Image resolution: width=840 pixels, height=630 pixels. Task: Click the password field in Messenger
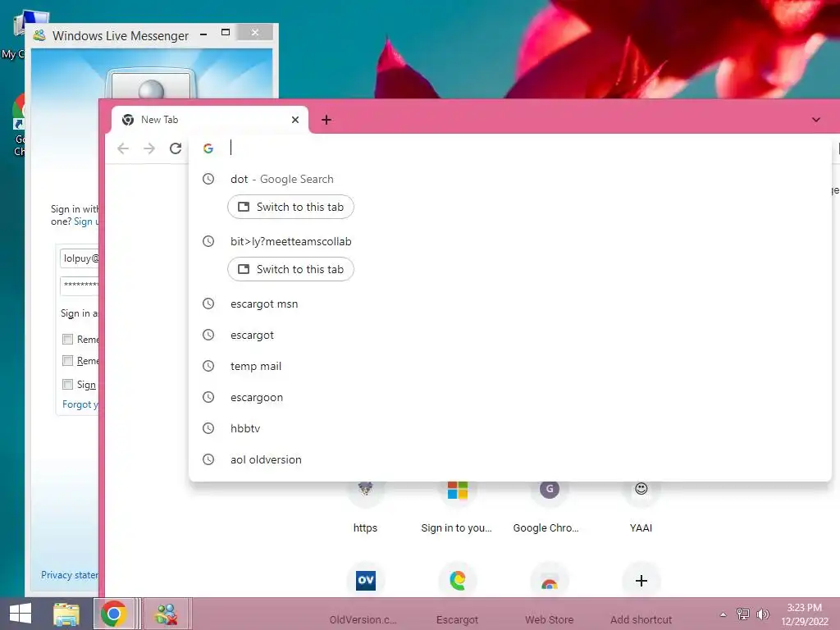[80, 285]
